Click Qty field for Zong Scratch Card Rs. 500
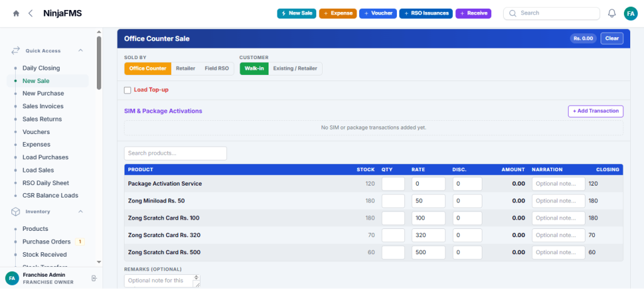This screenshot has width=644, height=290. point(393,252)
